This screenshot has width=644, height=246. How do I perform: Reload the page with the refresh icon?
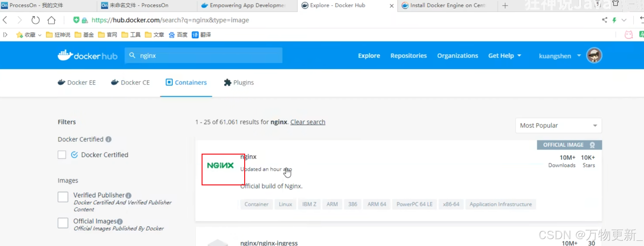click(x=35, y=20)
